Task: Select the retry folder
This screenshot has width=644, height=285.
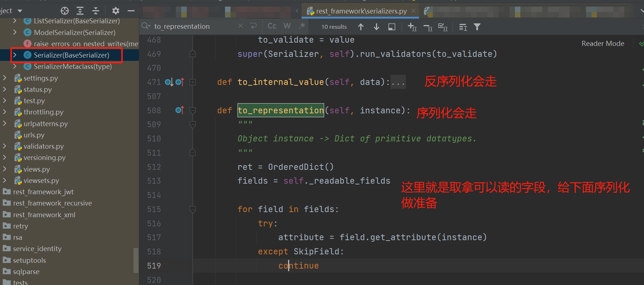Action: (x=20, y=226)
